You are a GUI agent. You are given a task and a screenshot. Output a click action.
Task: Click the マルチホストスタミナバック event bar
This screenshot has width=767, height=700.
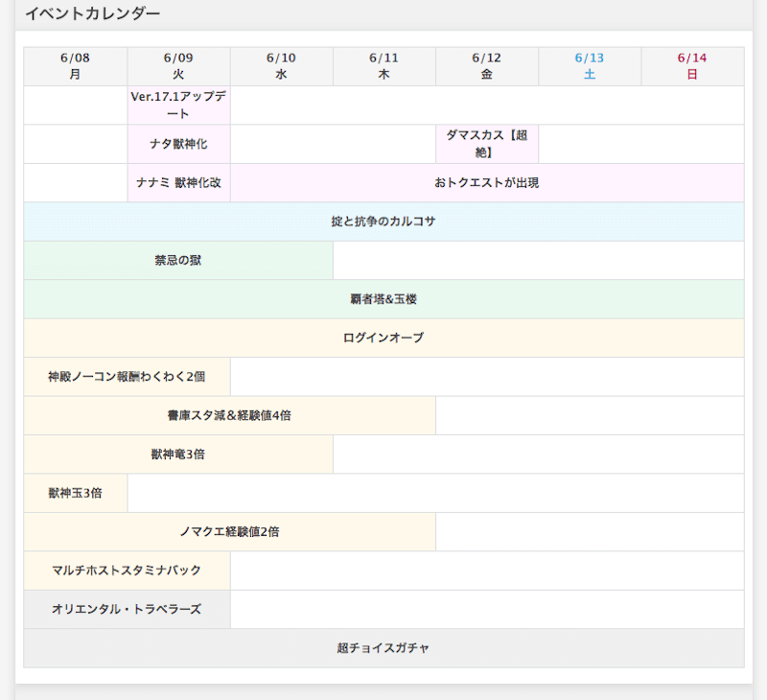[x=127, y=571]
